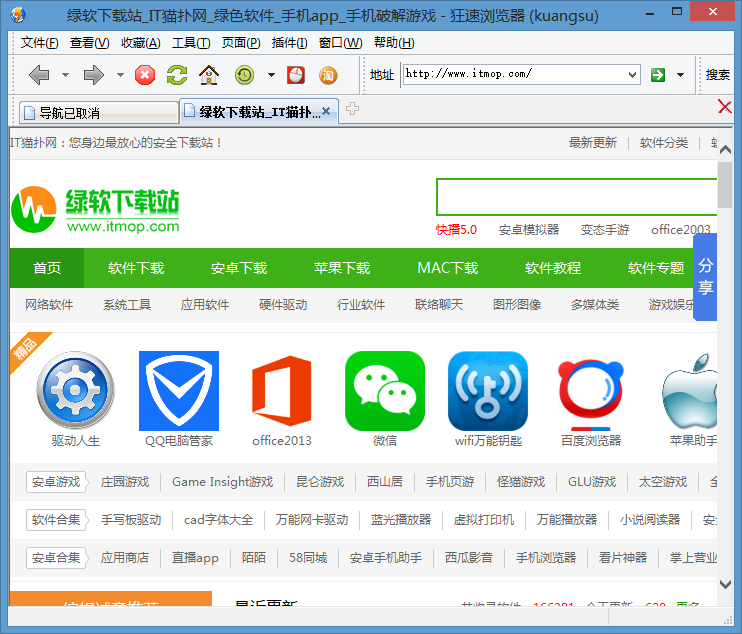Viewport: 742px width, 634px height.
Task: Open the 插件(I) menu
Action: coord(289,43)
